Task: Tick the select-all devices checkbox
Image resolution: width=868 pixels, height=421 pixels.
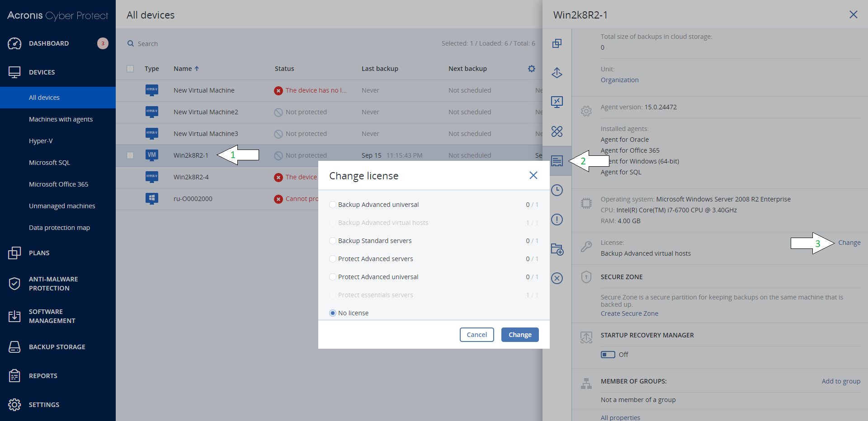Action: tap(130, 69)
